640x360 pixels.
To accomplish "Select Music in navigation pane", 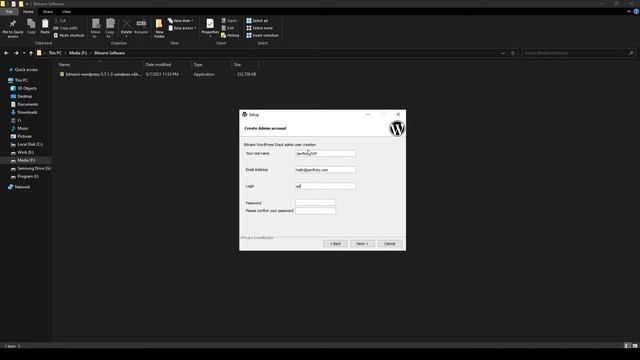I will 22,128.
